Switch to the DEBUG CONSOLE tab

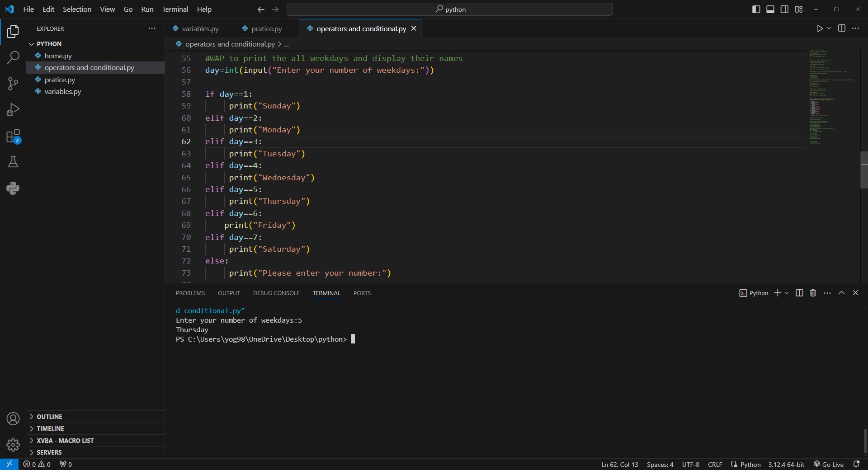point(276,293)
